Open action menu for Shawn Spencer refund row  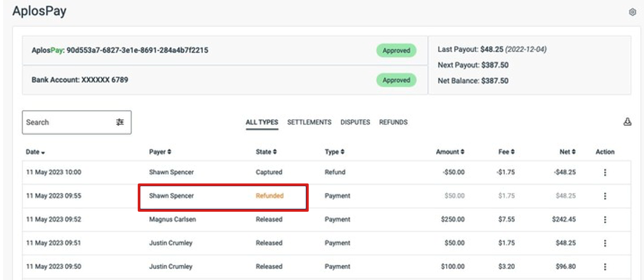(x=605, y=172)
